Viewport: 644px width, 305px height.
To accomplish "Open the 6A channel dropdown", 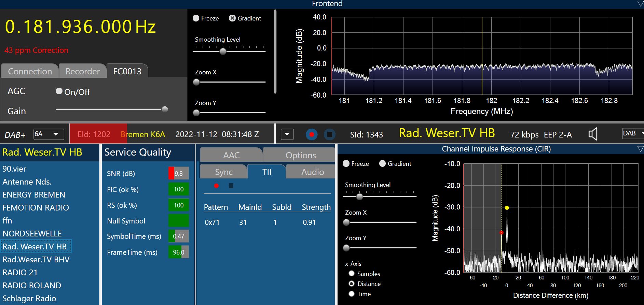I will 49,134.
